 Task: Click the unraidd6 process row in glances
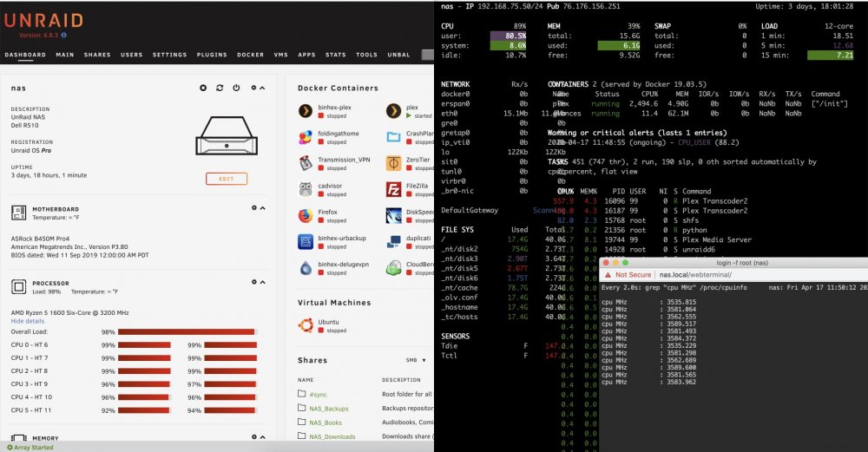coord(635,250)
